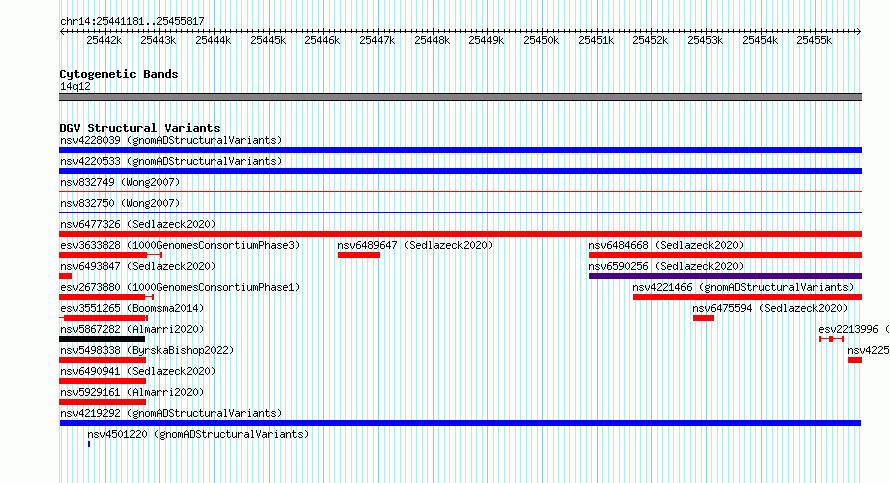This screenshot has height=483, width=890.
Task: Select the blue bar under nsv4219292
Action: click(460, 423)
